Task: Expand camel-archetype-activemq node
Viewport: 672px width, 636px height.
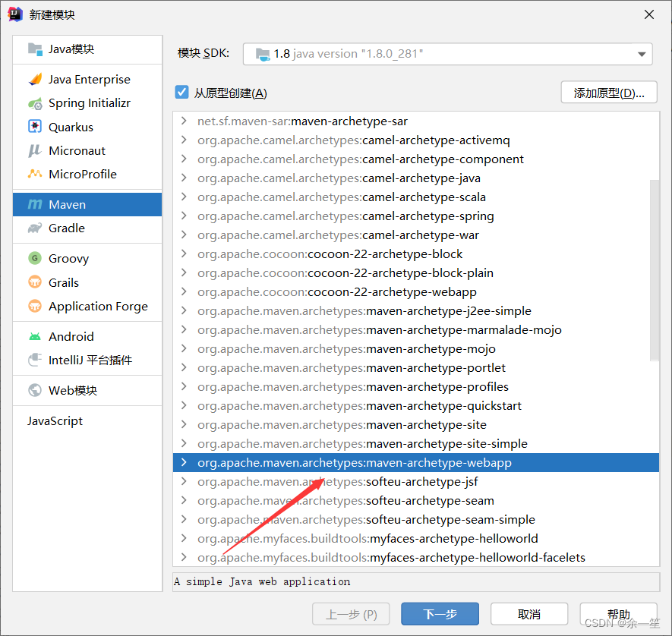Action: click(x=184, y=140)
